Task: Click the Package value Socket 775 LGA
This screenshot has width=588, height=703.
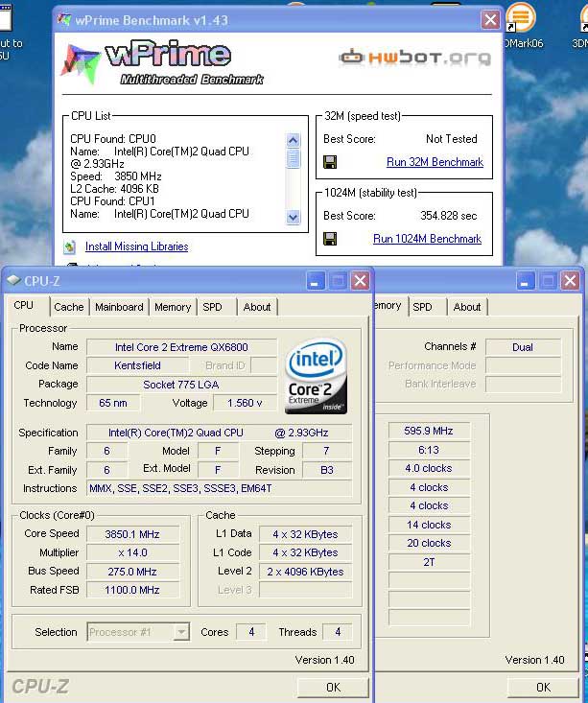Action: (x=181, y=385)
